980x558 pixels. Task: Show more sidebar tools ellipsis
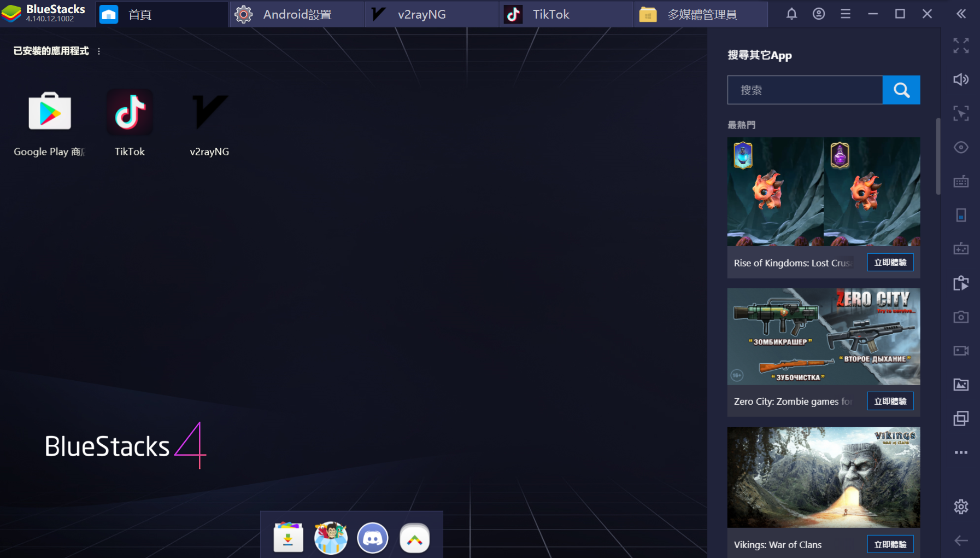pyautogui.click(x=961, y=452)
